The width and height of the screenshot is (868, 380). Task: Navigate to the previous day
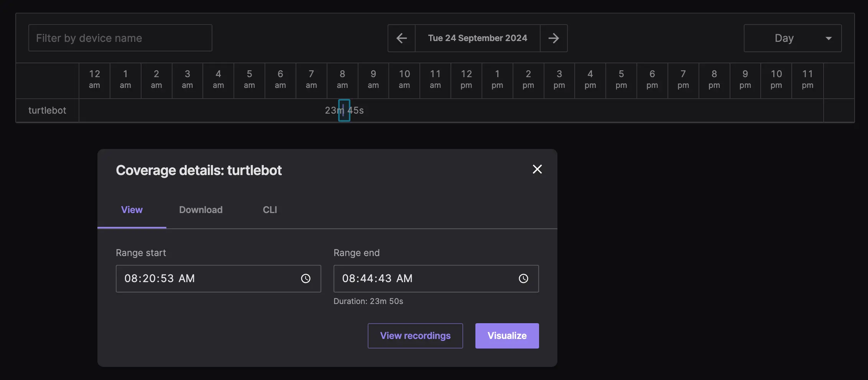(401, 38)
